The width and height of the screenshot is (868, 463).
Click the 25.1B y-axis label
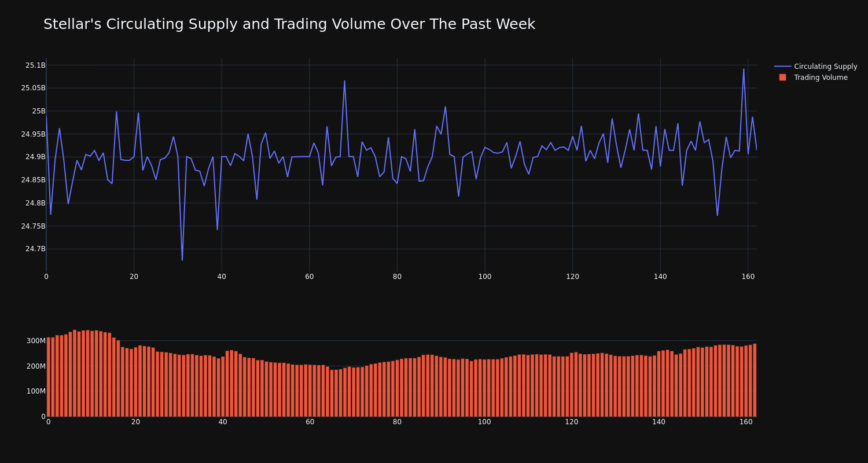click(x=35, y=65)
